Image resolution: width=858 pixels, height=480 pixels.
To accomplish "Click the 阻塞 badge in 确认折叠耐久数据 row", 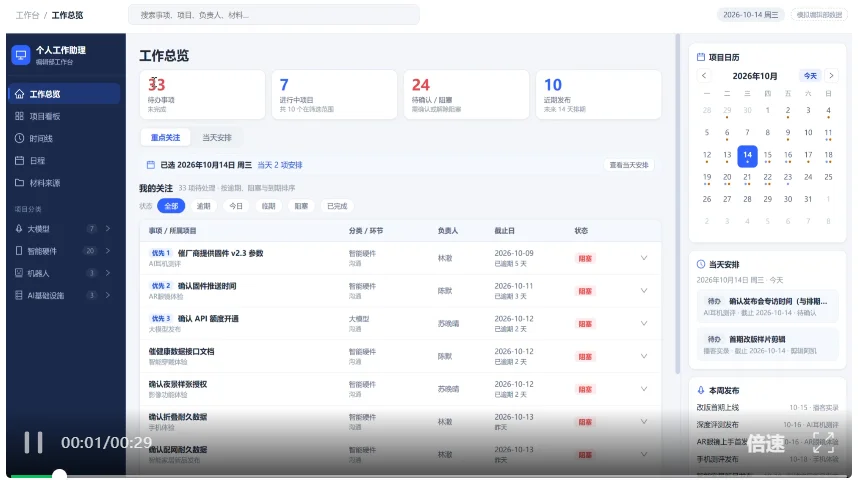I will (x=585, y=422).
